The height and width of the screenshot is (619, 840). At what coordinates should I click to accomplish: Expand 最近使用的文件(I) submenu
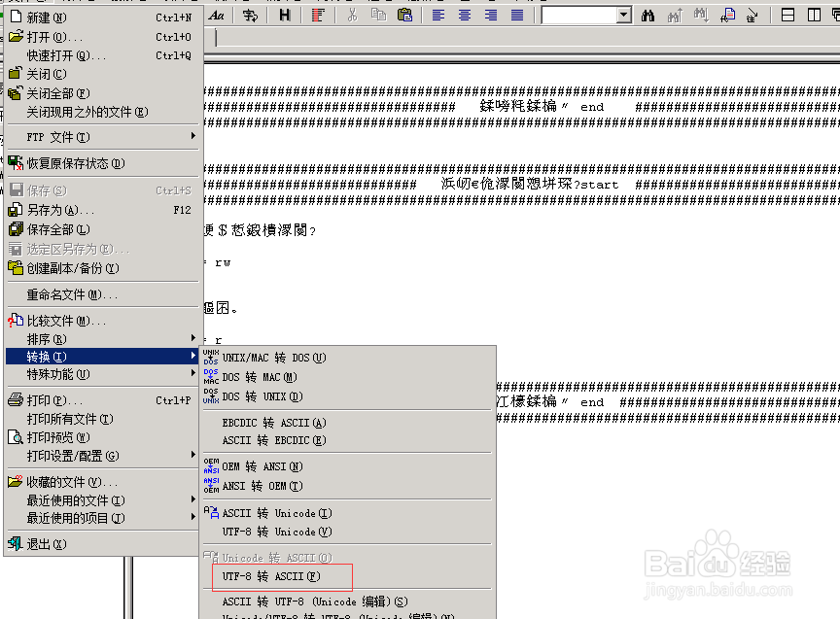(x=102, y=500)
